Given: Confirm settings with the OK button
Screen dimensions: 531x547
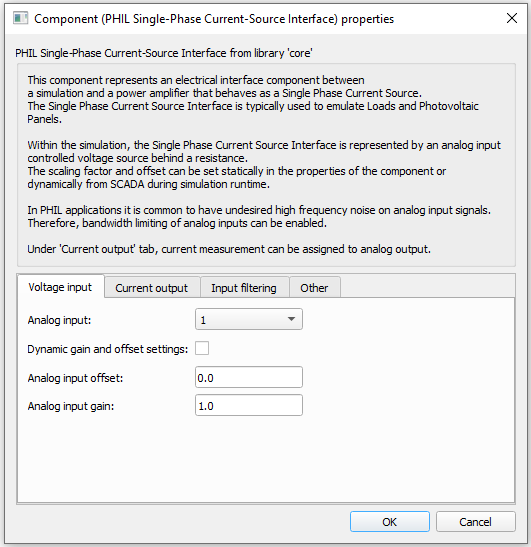Looking at the screenshot, I should point(390,522).
